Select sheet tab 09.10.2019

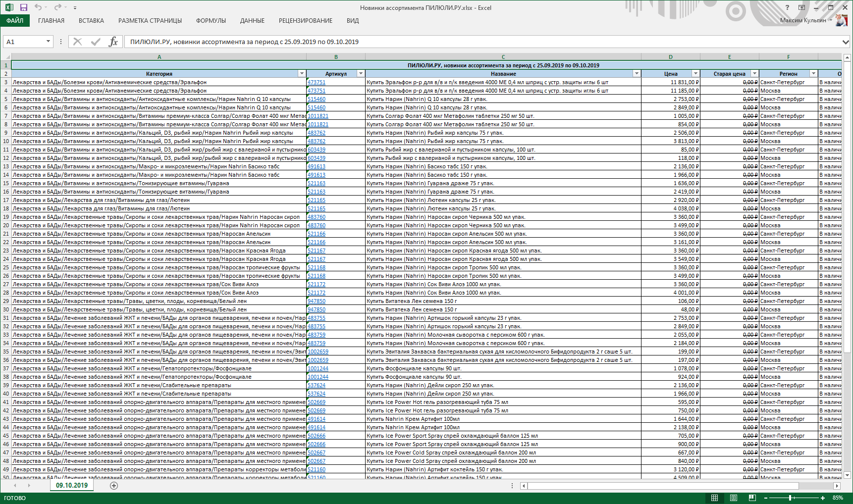[x=71, y=485]
